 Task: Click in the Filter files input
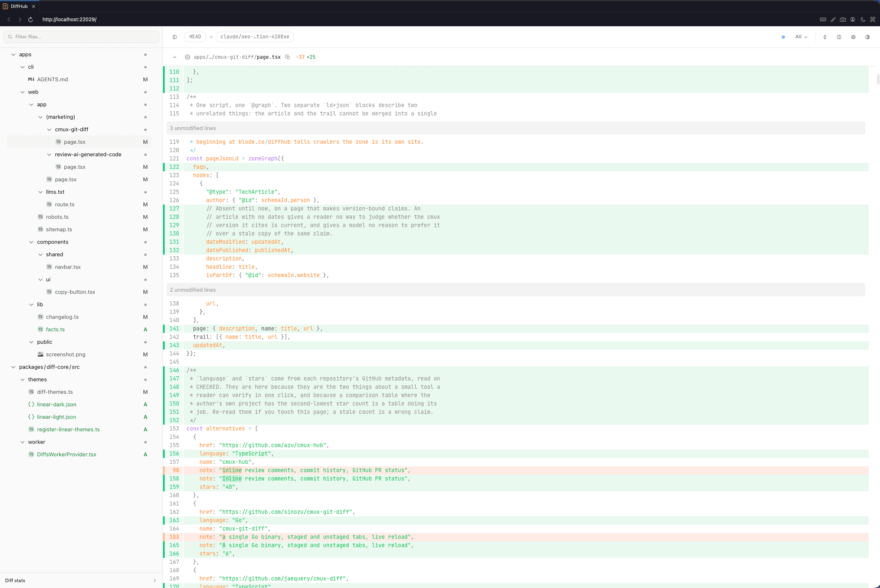(81, 37)
